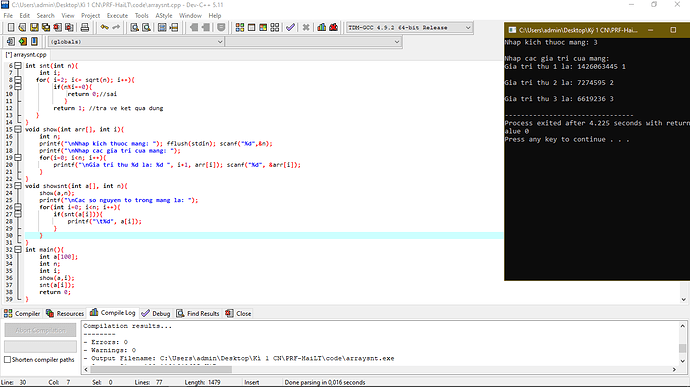Image resolution: width=690 pixels, height=387 pixels.
Task: Click the Toggle Bookmarks green arrow icon
Action: click(22, 41)
